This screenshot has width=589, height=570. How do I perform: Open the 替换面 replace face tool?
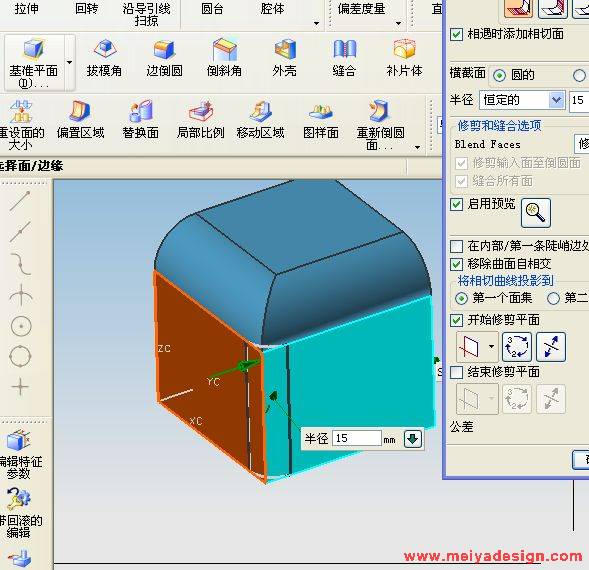140,120
